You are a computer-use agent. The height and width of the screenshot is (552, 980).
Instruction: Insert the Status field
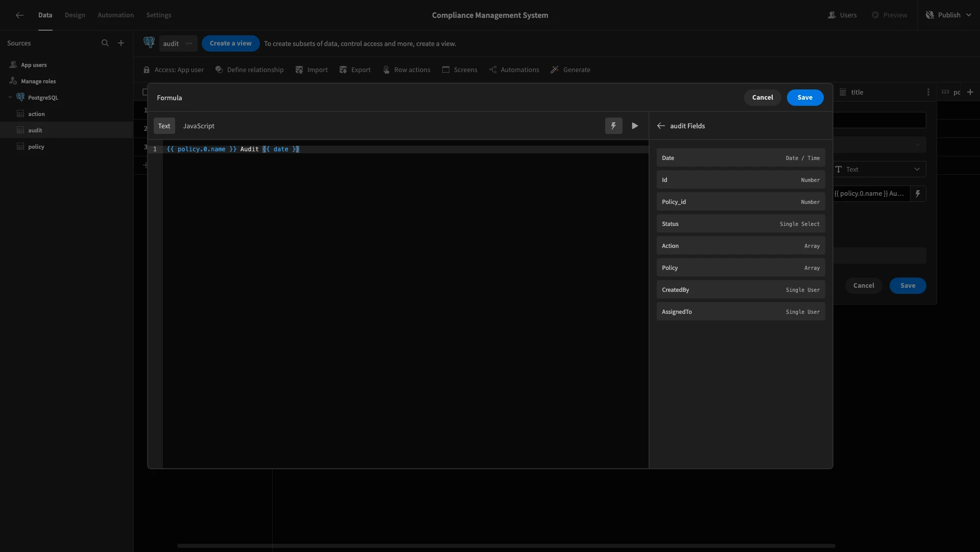(x=740, y=224)
